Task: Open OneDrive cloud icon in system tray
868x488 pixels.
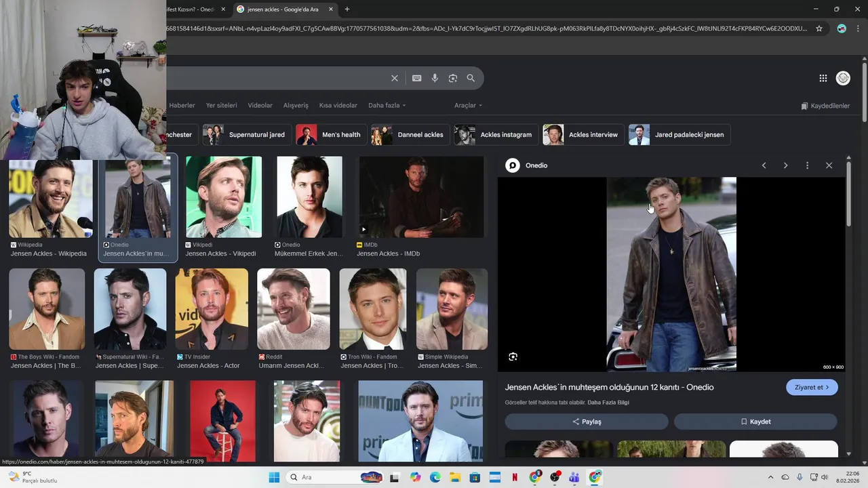Action: tap(785, 477)
